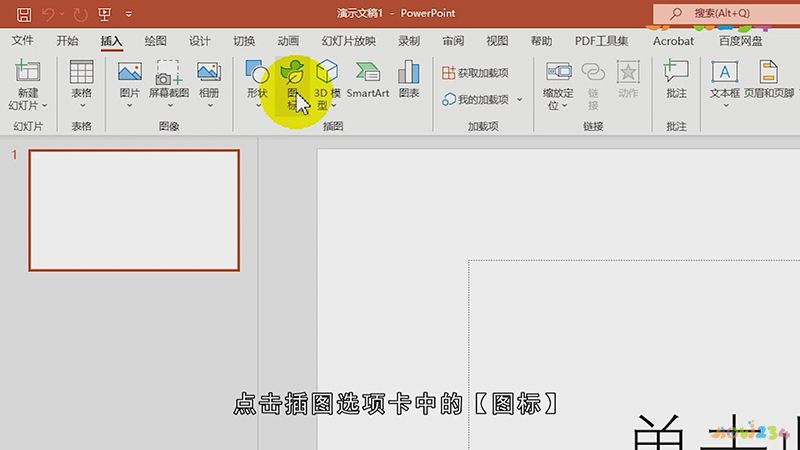Insert a 3D 模型
800x450 pixels.
tap(327, 84)
